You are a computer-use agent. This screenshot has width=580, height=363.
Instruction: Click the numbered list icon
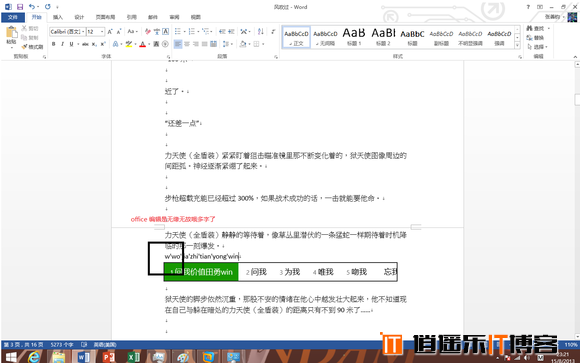coord(192,31)
